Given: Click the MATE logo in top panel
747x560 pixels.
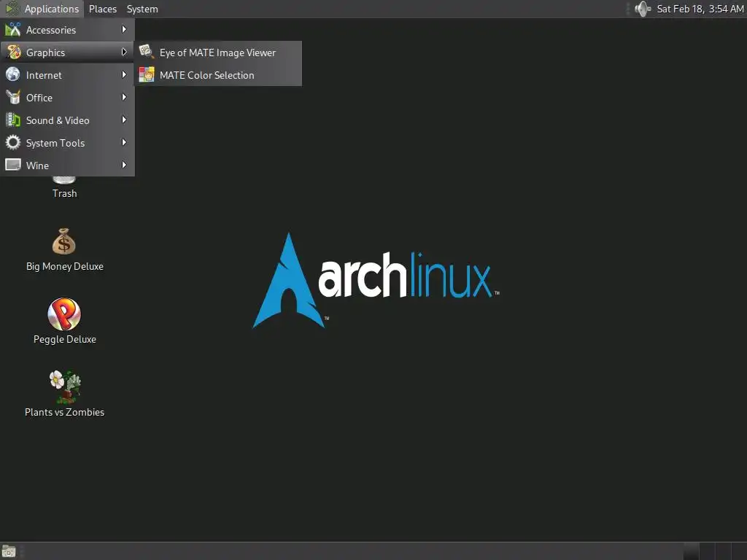Looking at the screenshot, I should 12,9.
